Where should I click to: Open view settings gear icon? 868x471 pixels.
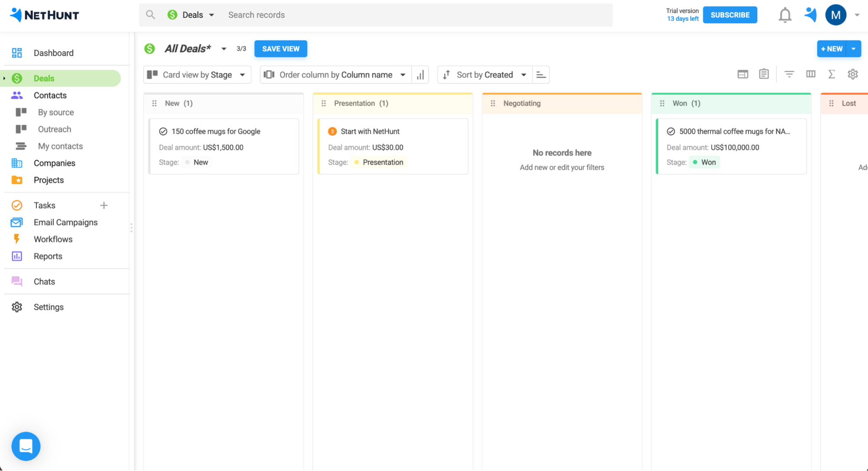click(x=852, y=74)
